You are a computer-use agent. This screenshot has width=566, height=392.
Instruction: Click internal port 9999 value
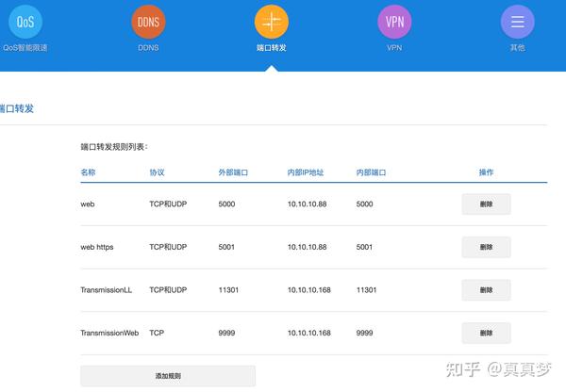click(x=364, y=333)
